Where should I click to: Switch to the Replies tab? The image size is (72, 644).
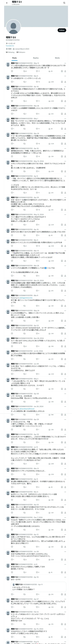tap(36, 58)
